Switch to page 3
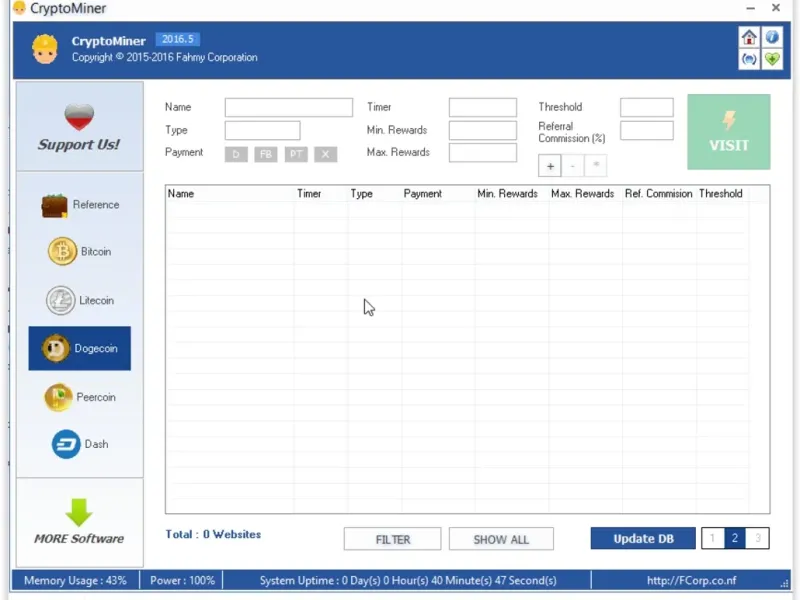This screenshot has height=600, width=800. point(758,538)
